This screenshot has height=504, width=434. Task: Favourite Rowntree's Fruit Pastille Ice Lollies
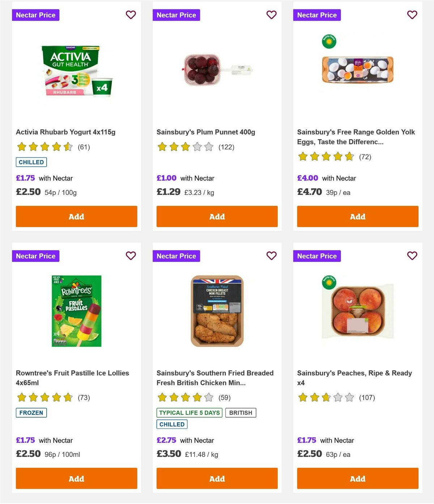coord(131,256)
